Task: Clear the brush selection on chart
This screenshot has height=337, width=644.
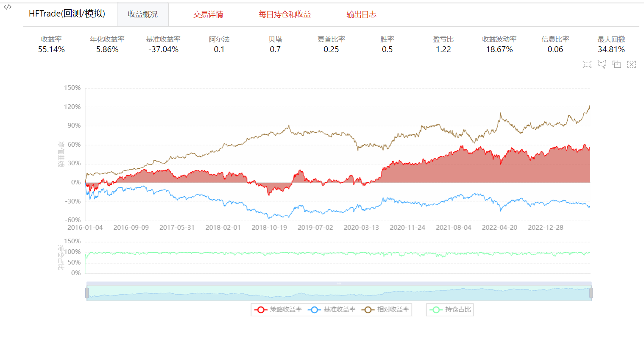Action: (632, 64)
